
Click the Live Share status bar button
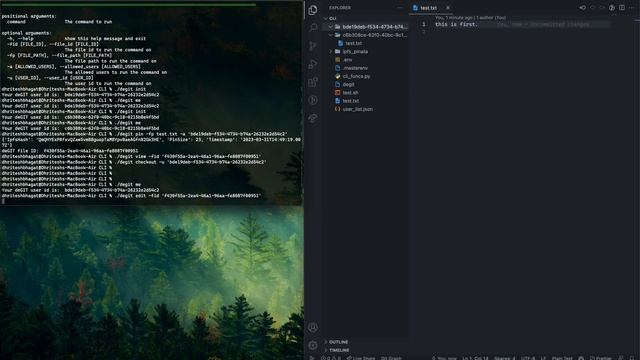pos(360,358)
